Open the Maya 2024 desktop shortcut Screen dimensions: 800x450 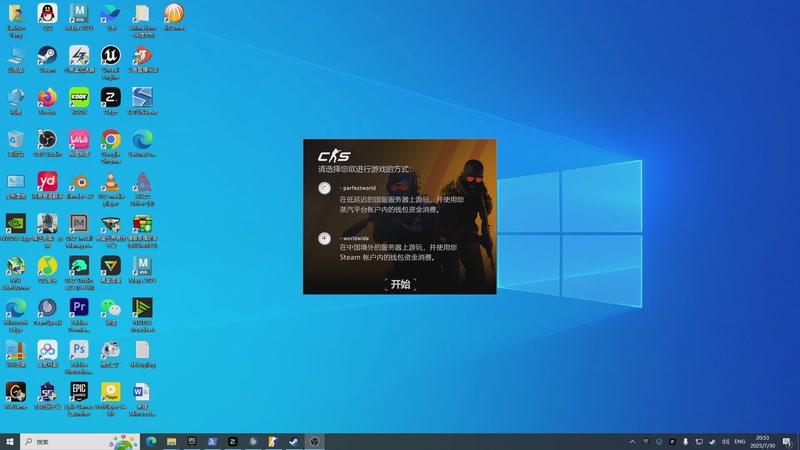tap(142, 269)
